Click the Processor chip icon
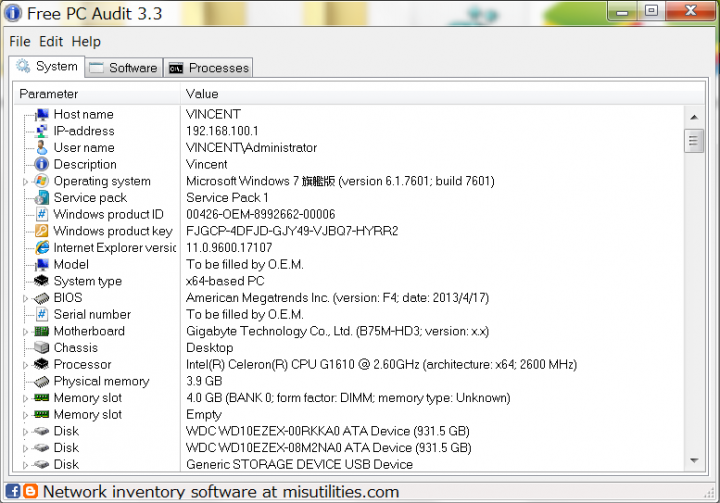The image size is (720, 503). [x=42, y=364]
